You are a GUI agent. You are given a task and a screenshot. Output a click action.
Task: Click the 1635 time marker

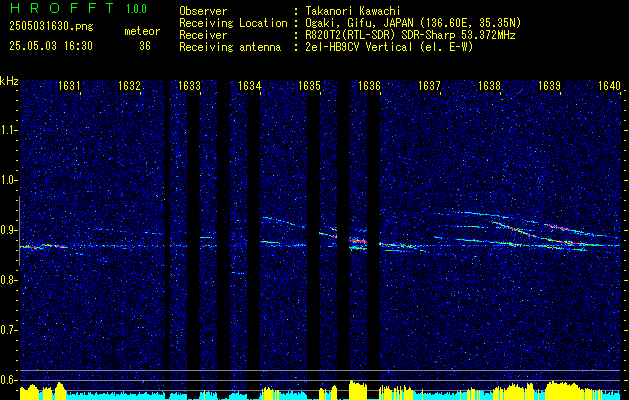click(309, 86)
